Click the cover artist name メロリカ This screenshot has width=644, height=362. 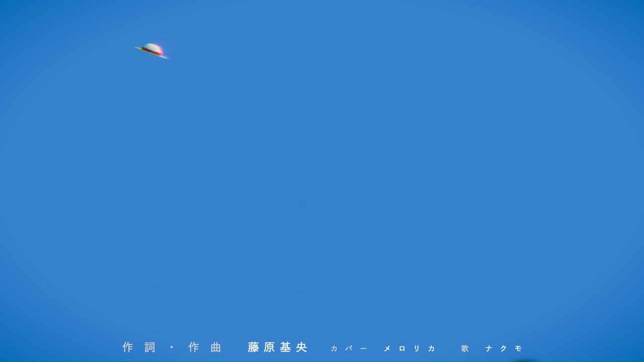point(410,348)
